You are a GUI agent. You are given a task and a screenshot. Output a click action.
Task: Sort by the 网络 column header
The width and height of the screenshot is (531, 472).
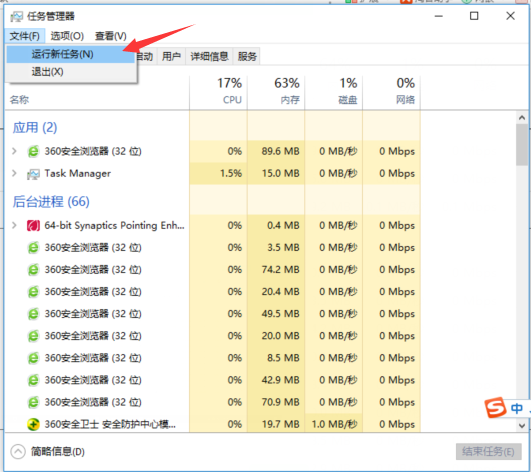tap(391, 91)
